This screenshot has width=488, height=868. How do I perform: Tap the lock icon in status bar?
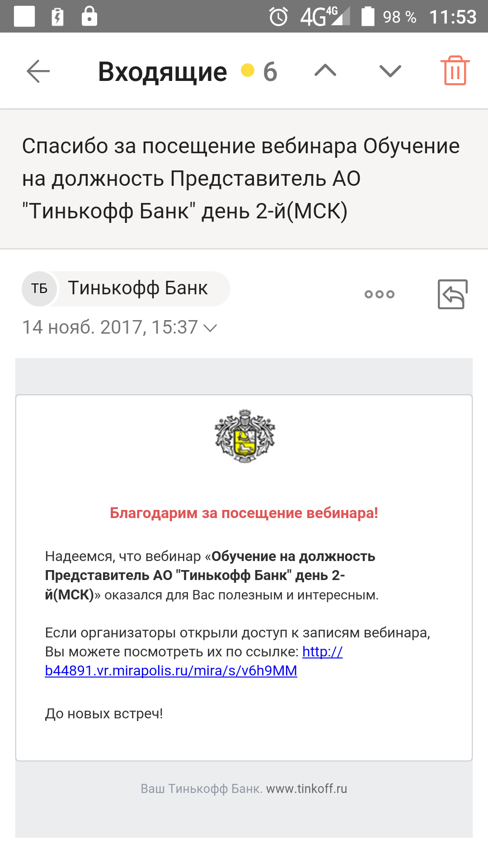pos(89,16)
